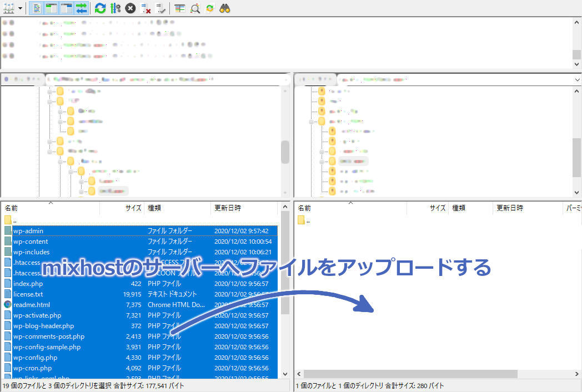Image resolution: width=582 pixels, height=392 pixels.
Task: Sort remote files by 更新日時 column
Action: (x=528, y=208)
